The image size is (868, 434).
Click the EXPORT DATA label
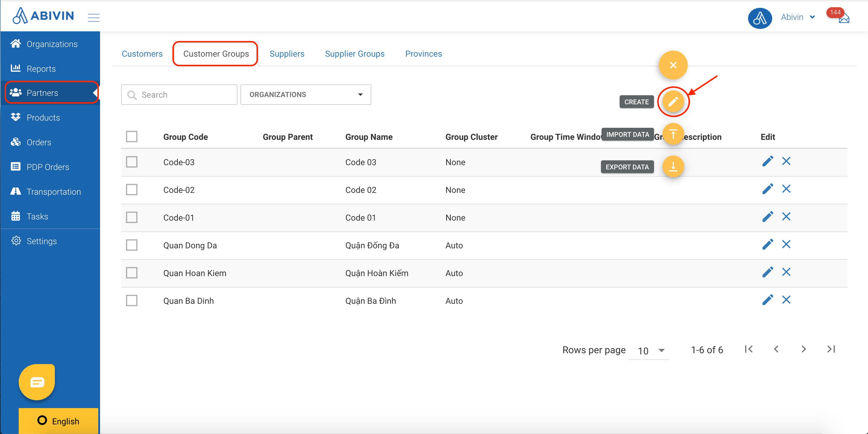click(x=627, y=167)
